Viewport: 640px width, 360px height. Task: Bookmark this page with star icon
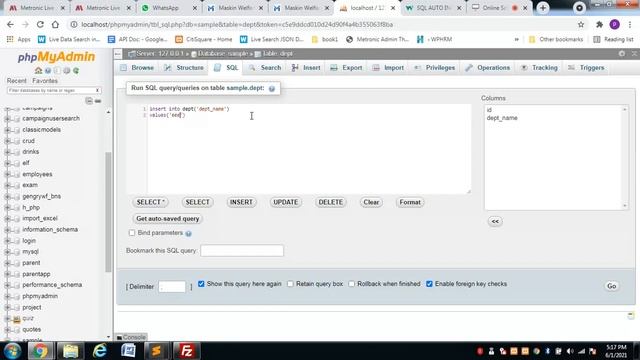[x=581, y=24]
